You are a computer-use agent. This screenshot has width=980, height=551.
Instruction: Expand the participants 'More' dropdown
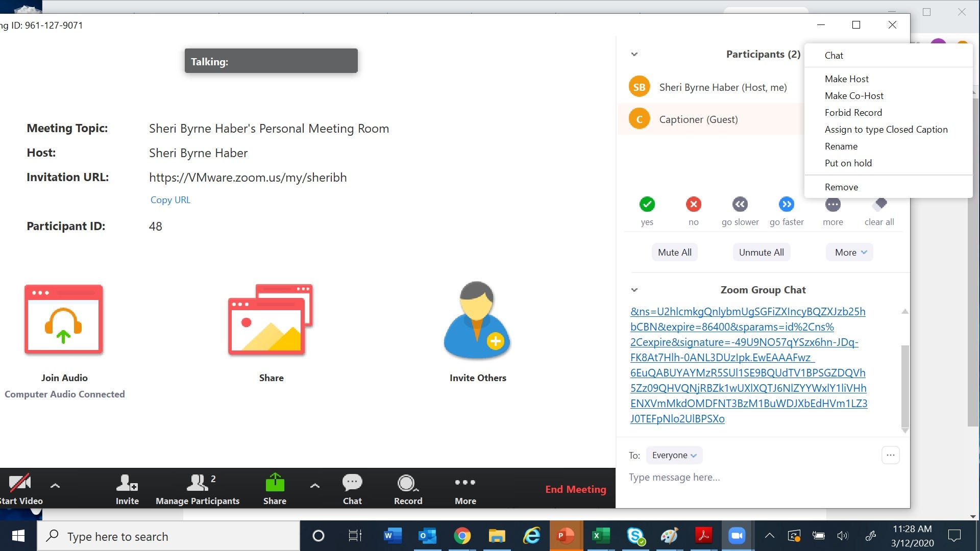pos(850,252)
